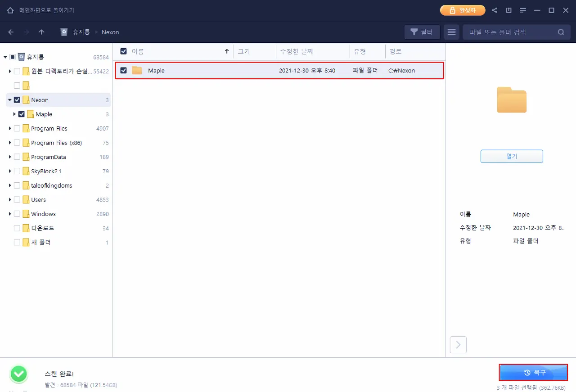Click the green scan complete checkmark icon

point(19,373)
